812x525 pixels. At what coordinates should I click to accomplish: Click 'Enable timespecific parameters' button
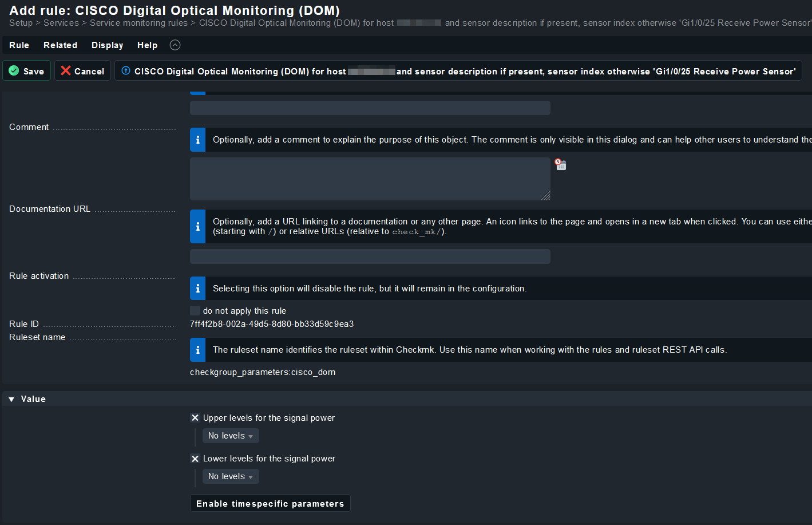[270, 504]
